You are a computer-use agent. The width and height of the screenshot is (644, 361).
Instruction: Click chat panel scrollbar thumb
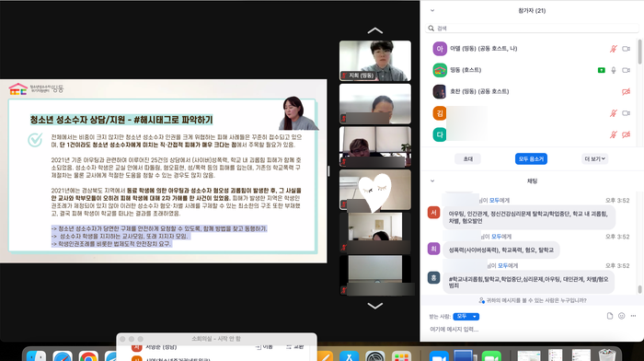coord(639,289)
